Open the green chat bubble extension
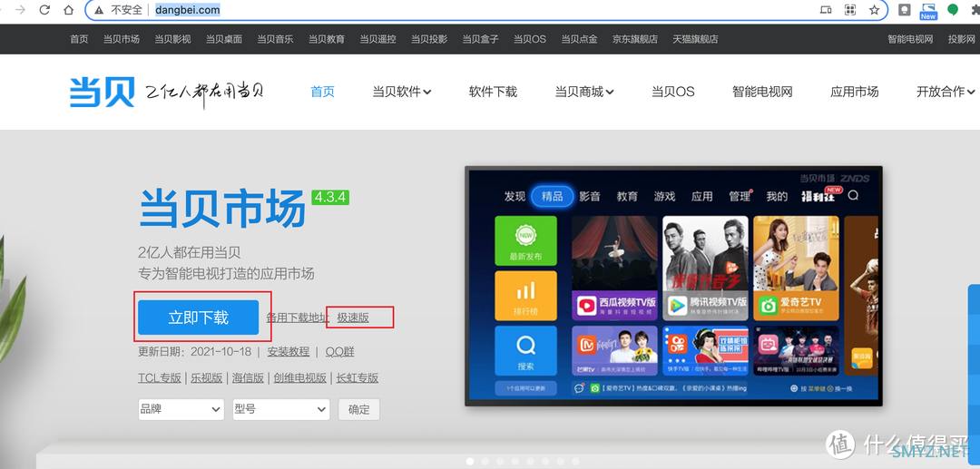 tap(953, 10)
